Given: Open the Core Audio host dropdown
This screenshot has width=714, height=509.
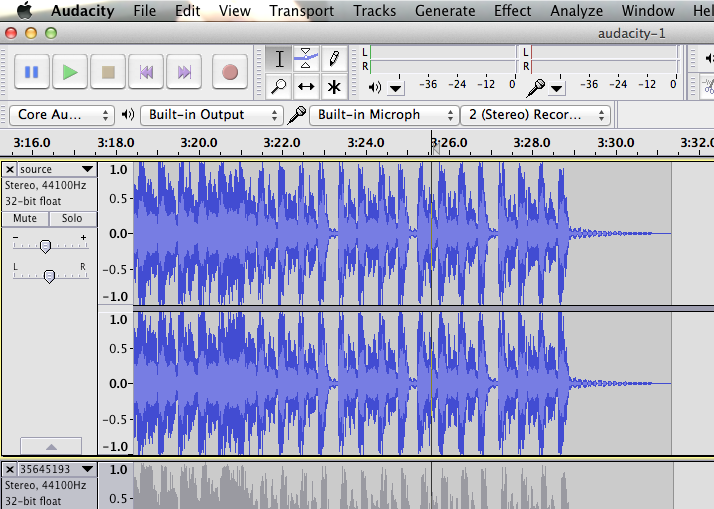Looking at the screenshot, I should coord(61,115).
